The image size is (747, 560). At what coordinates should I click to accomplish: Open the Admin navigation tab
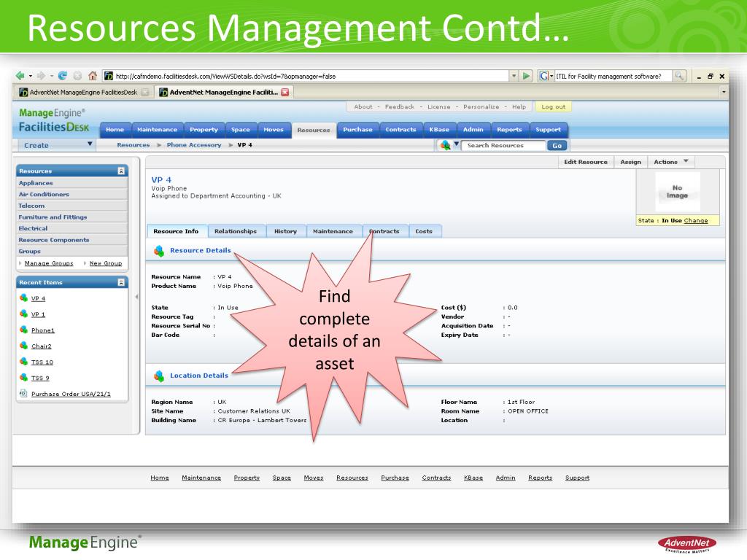point(473,130)
